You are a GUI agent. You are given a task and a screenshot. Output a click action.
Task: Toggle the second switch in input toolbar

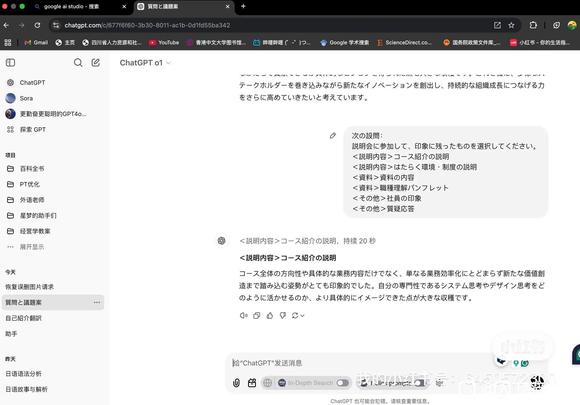coord(419,383)
